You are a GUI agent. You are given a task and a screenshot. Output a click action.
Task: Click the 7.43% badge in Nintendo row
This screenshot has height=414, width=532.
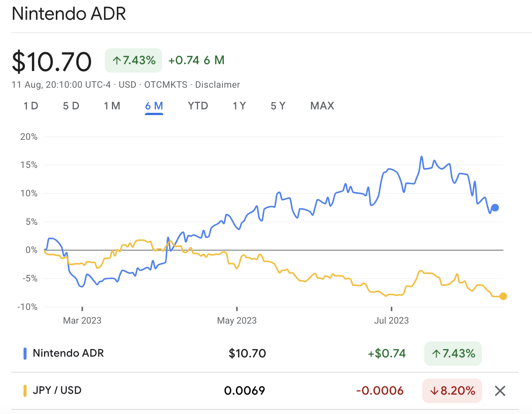(453, 354)
